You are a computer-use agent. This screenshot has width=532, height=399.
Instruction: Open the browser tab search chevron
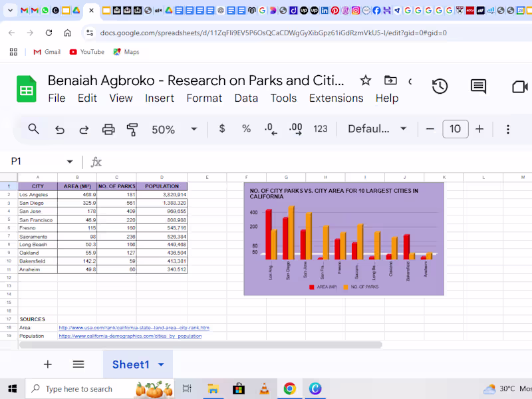pyautogui.click(x=10, y=11)
